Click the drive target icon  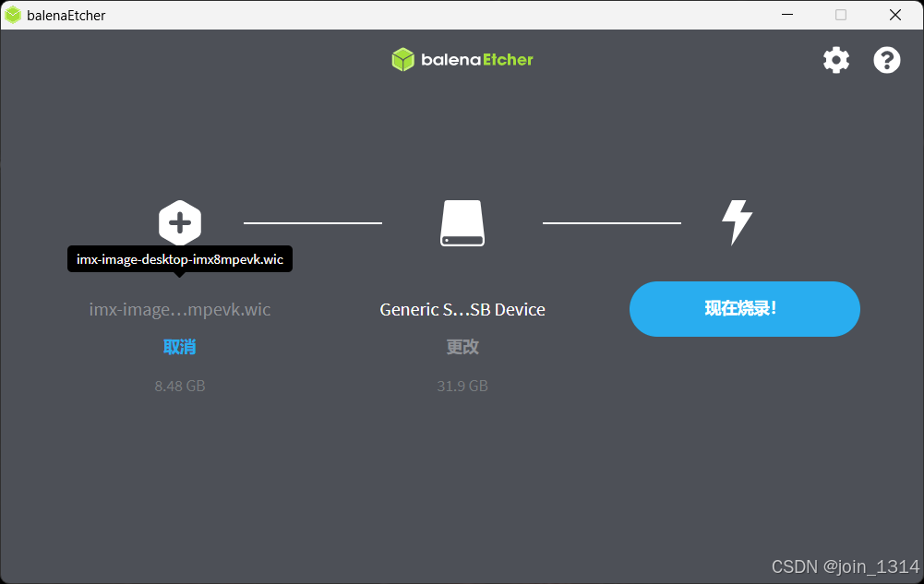pos(462,223)
